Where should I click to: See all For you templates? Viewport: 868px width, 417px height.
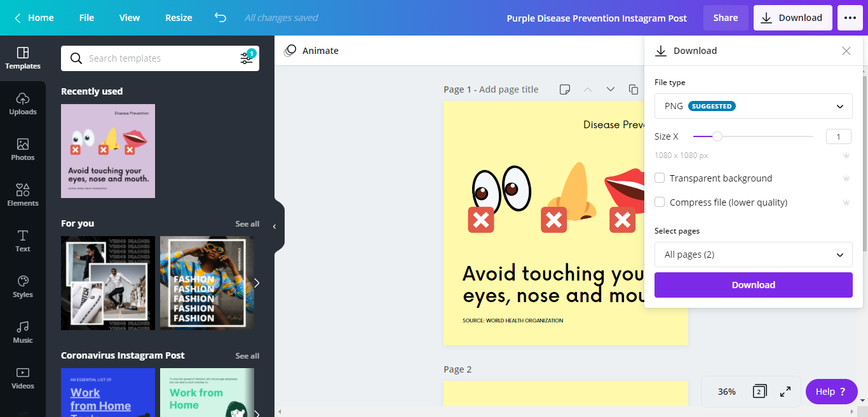click(247, 224)
